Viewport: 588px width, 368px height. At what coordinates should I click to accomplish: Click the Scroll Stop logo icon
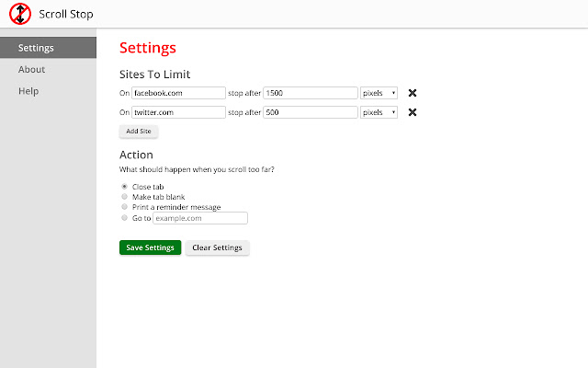tap(19, 14)
